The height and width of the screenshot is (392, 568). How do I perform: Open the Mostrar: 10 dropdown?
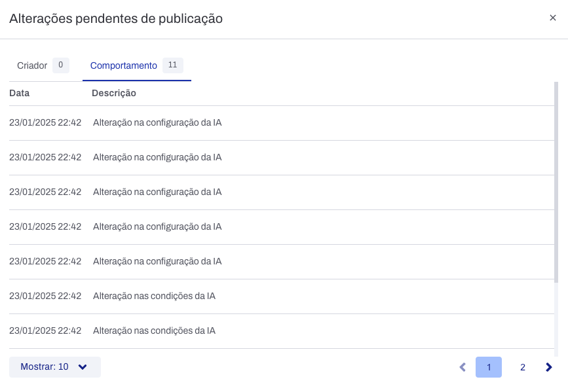point(55,367)
